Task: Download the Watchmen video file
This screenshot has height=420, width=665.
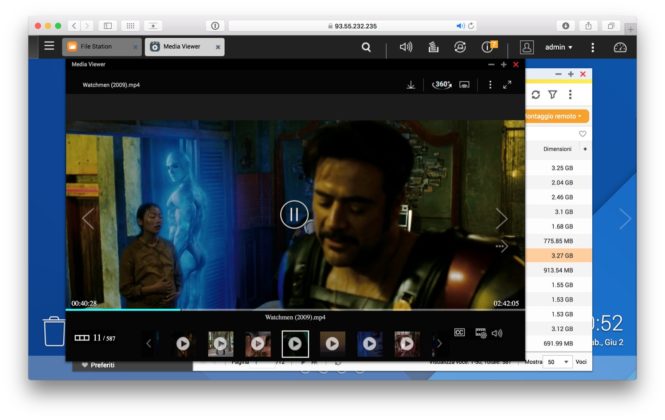Action: click(411, 85)
